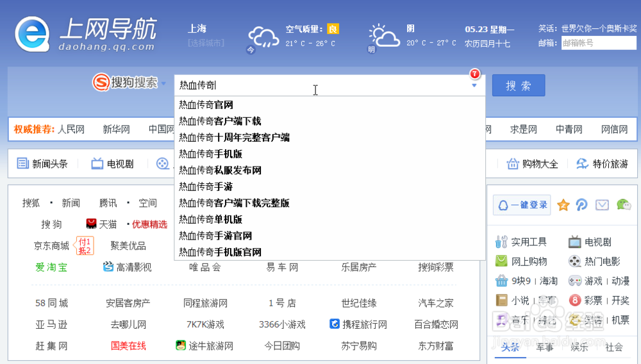641x364 pixels.
Task: Open 实用工具 tools icon
Action: coord(501,242)
